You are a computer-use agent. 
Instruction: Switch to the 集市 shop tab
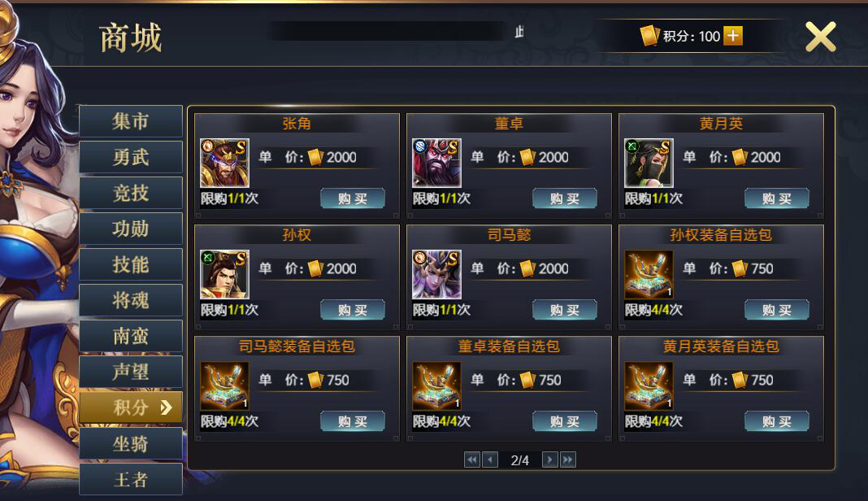(x=131, y=121)
